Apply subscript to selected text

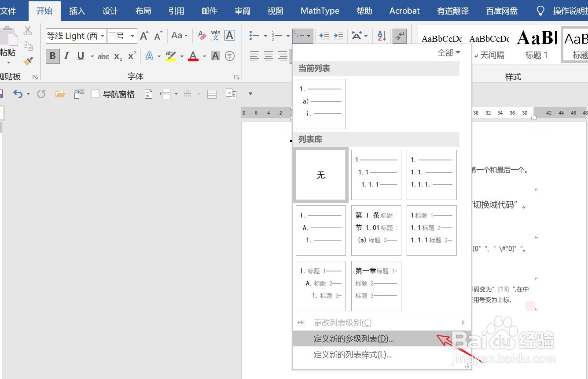(x=117, y=56)
